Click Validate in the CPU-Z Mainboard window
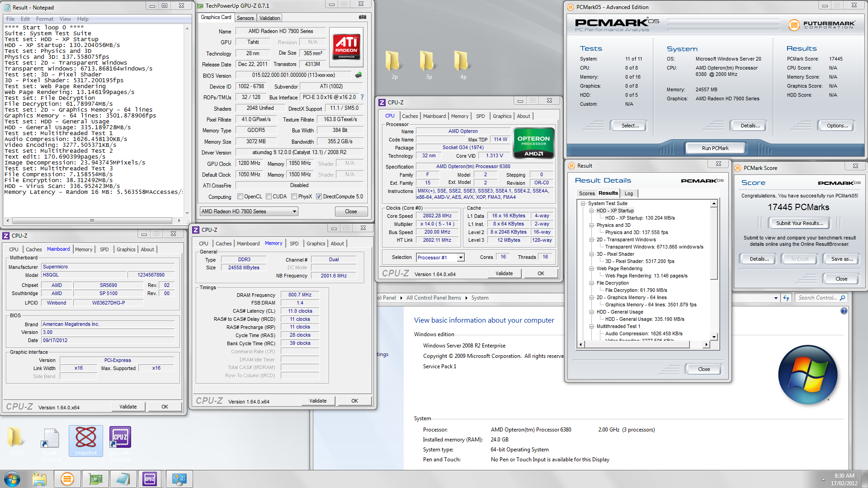The image size is (868, 488). [128, 407]
